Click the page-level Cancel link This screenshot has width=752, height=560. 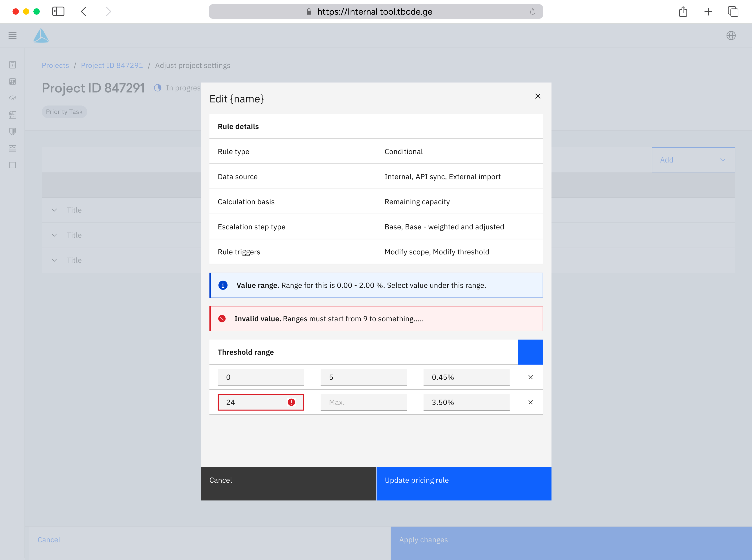[49, 540]
